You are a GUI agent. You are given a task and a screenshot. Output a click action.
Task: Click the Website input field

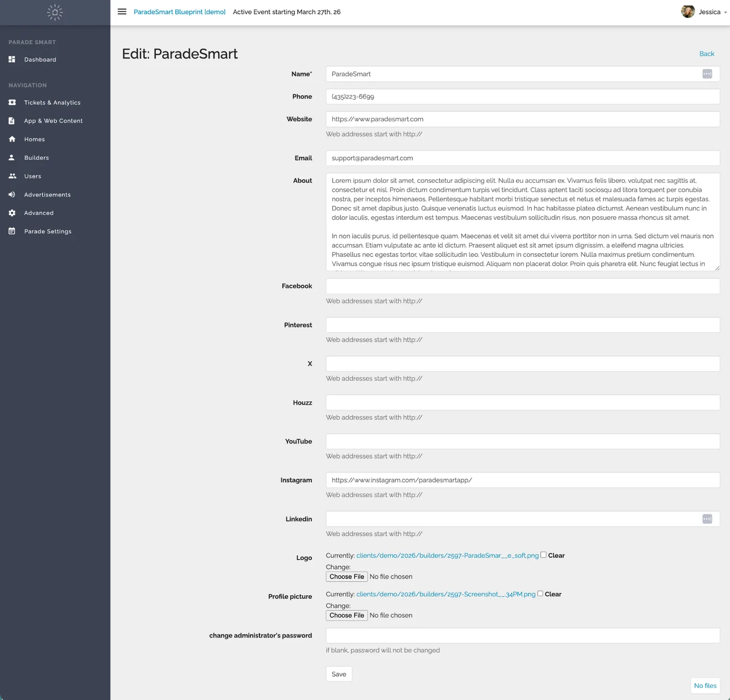pos(523,119)
